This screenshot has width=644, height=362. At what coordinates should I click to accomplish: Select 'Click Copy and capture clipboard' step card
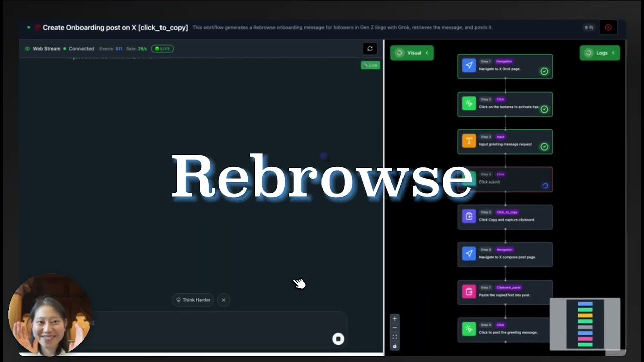505,217
